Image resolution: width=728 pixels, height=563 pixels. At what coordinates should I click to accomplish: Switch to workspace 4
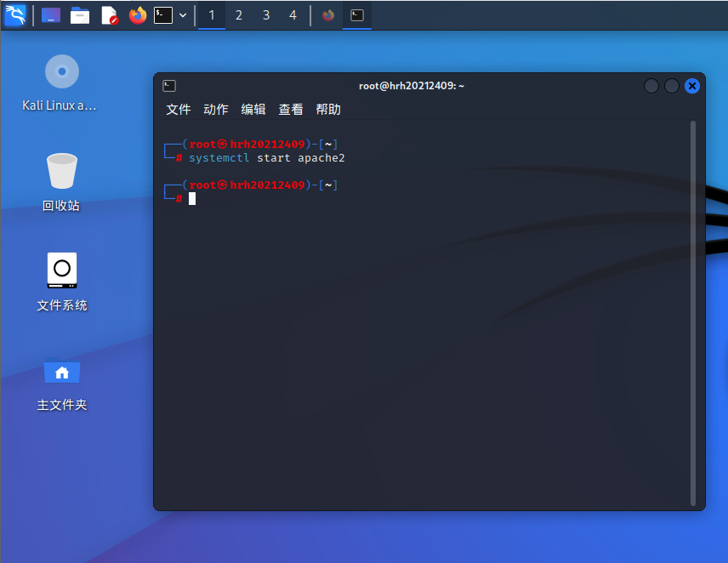coord(293,15)
